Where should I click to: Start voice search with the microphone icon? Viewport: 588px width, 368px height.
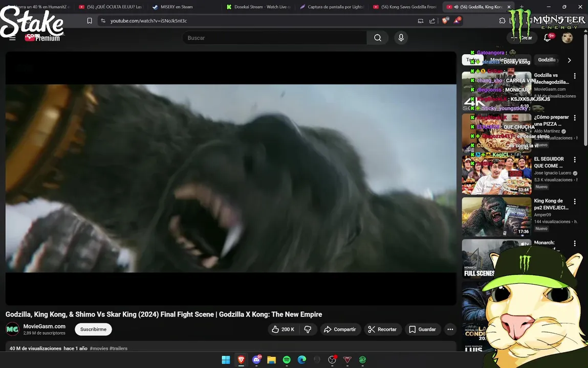tap(401, 38)
